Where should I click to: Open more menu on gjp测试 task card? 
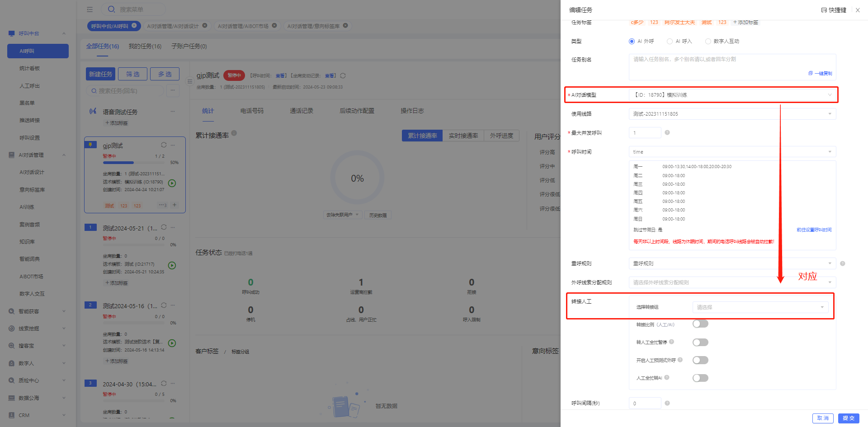(x=173, y=145)
